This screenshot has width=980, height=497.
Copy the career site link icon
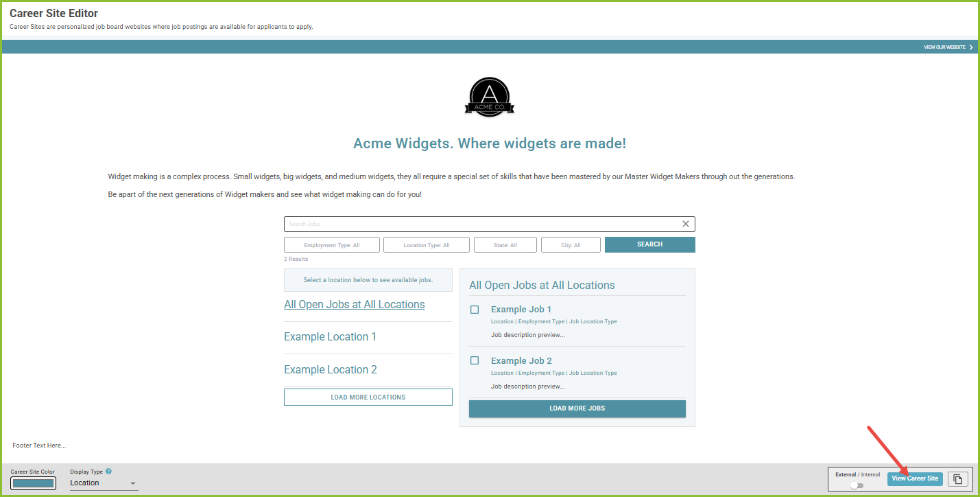[958, 478]
